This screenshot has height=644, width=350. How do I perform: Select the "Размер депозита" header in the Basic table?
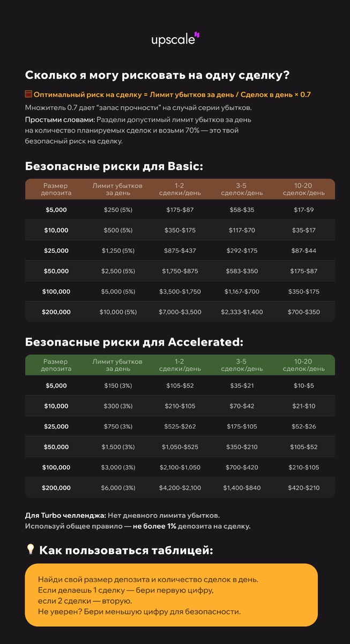pos(56,189)
